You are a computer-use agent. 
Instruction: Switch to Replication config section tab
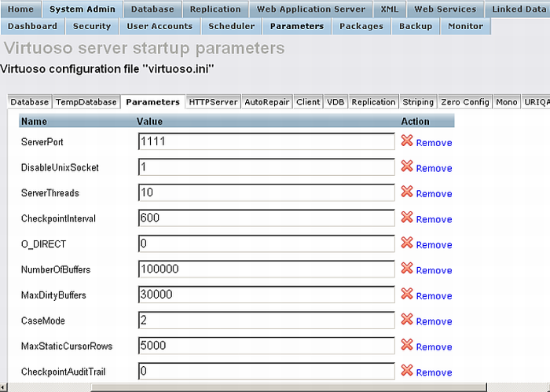point(373,102)
